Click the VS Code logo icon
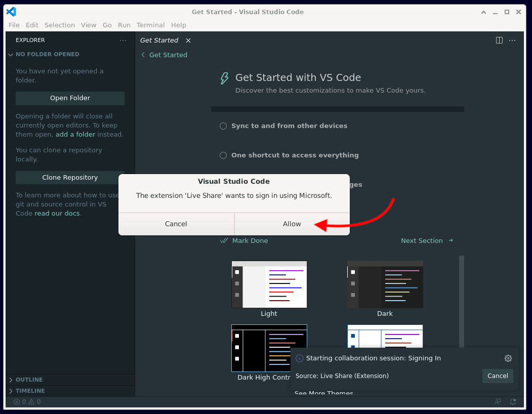 [x=11, y=12]
